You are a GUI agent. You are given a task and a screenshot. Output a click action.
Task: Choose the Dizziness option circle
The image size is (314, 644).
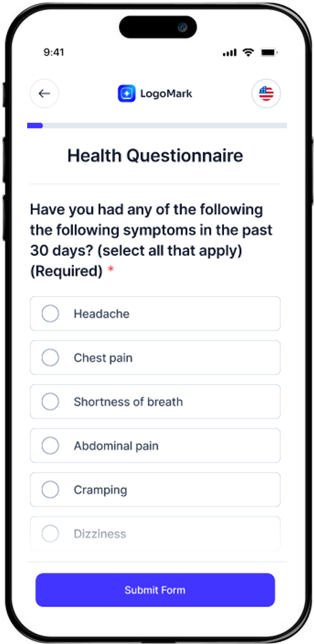[50, 534]
